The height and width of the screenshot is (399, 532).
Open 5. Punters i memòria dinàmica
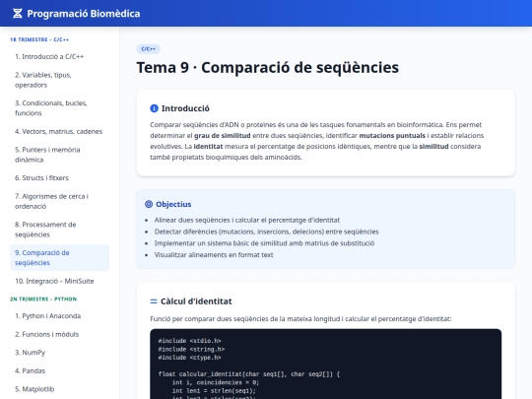click(x=60, y=155)
